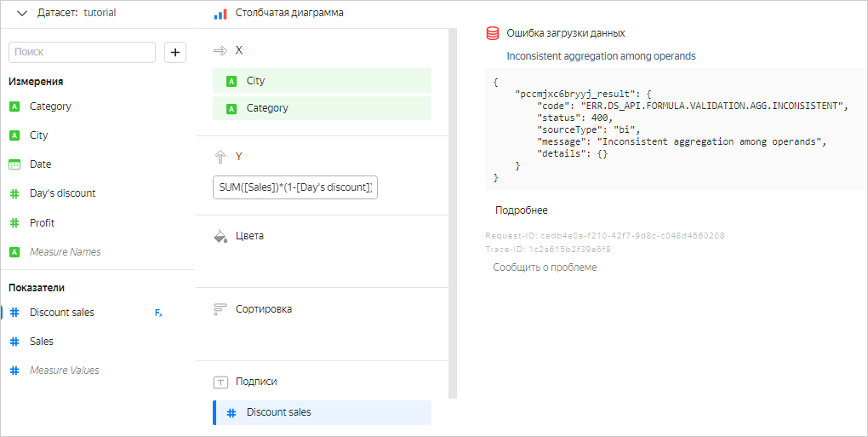This screenshot has width=868, height=437.
Task: Select the Sales measure in Показатели list
Action: 42,342
